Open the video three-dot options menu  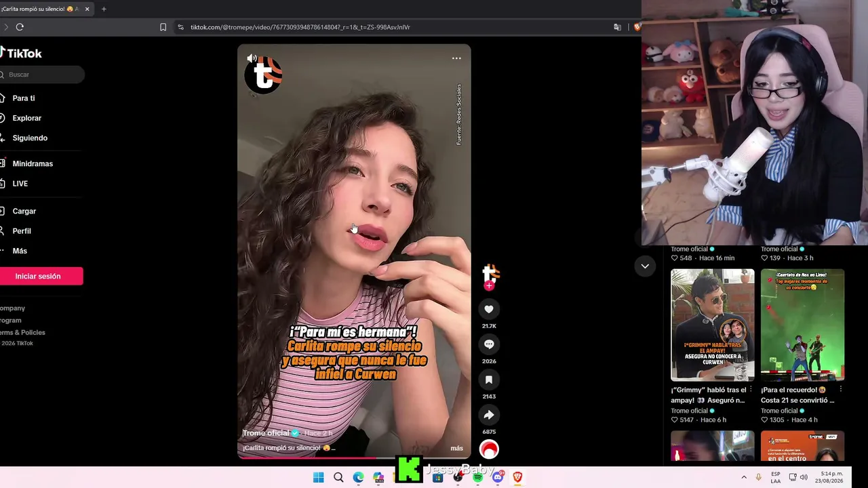point(456,58)
